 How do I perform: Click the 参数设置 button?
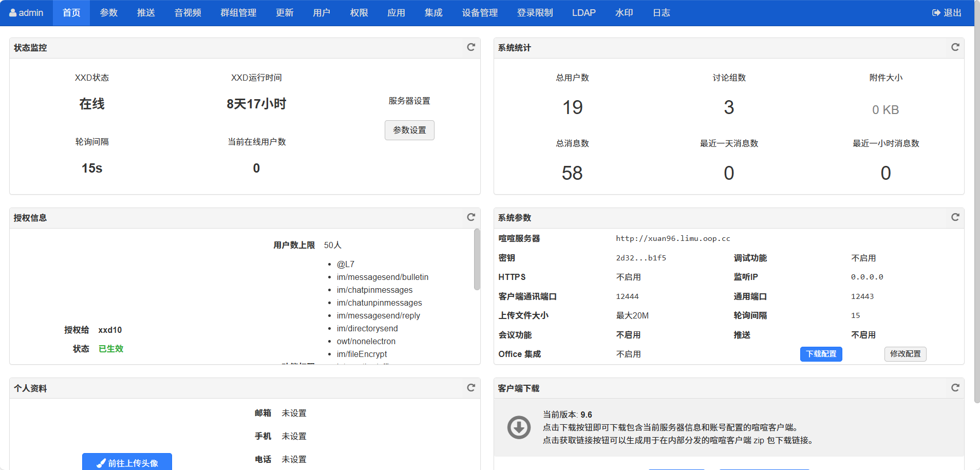[409, 130]
